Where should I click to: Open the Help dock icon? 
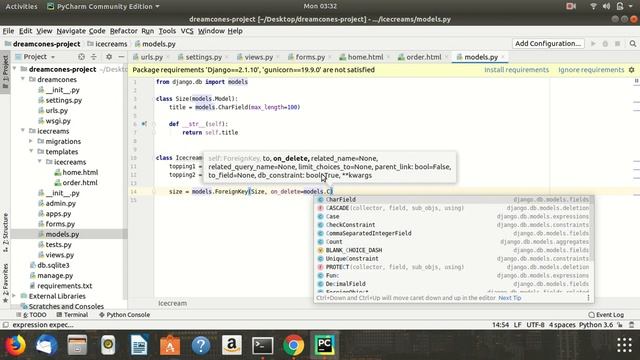(x=201, y=345)
